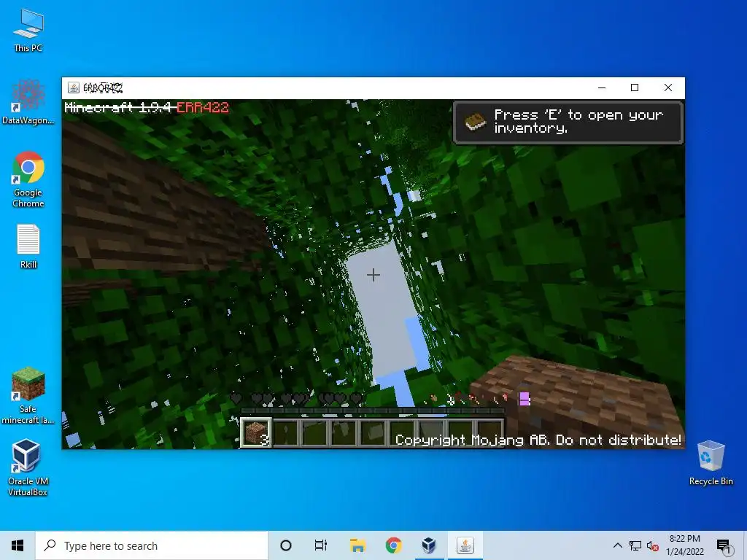Minimize the ERROR422 window
747x560 pixels.
tap(602, 87)
